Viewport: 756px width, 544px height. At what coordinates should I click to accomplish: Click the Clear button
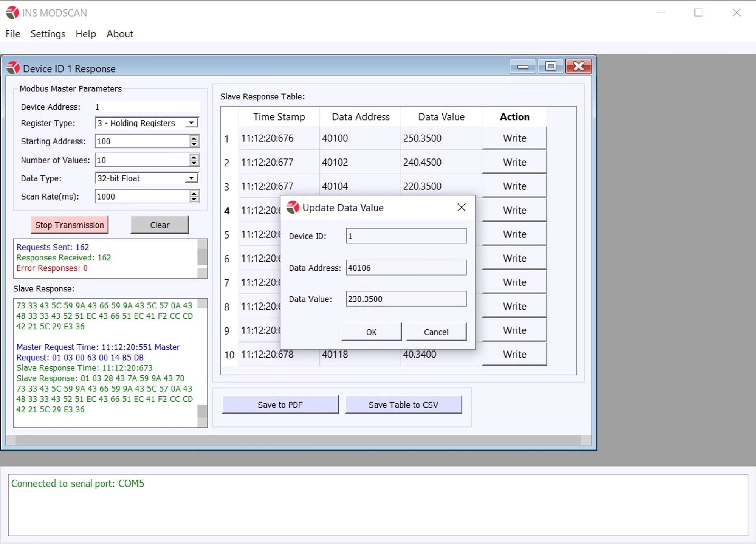point(160,225)
